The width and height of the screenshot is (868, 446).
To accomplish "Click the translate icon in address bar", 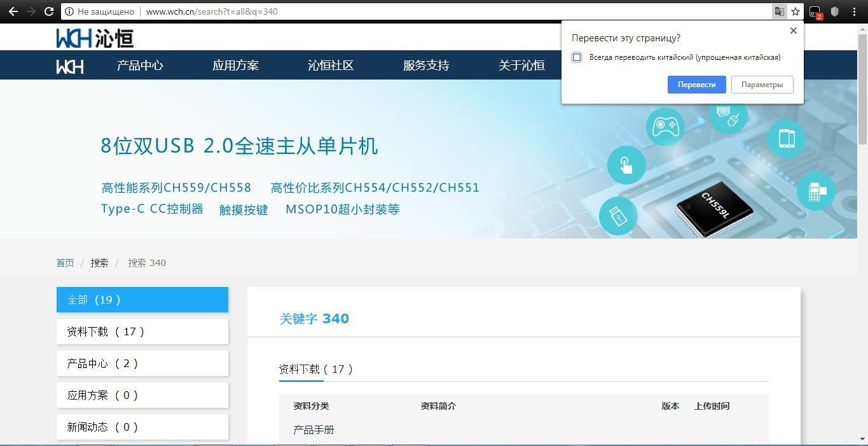I will tap(779, 11).
